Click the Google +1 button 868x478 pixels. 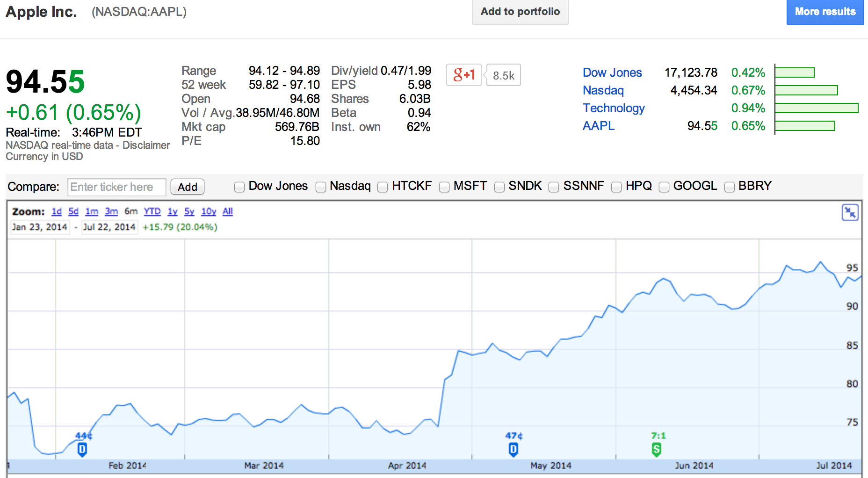tap(464, 75)
